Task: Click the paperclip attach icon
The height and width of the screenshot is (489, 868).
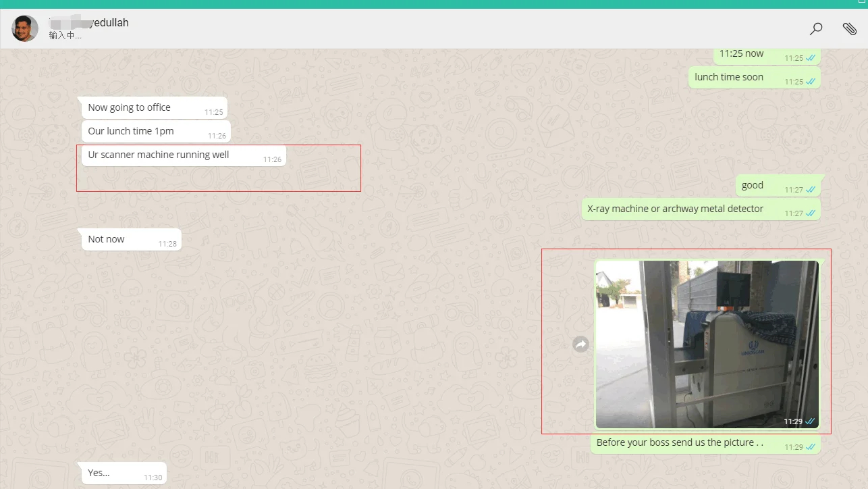Action: pos(849,28)
